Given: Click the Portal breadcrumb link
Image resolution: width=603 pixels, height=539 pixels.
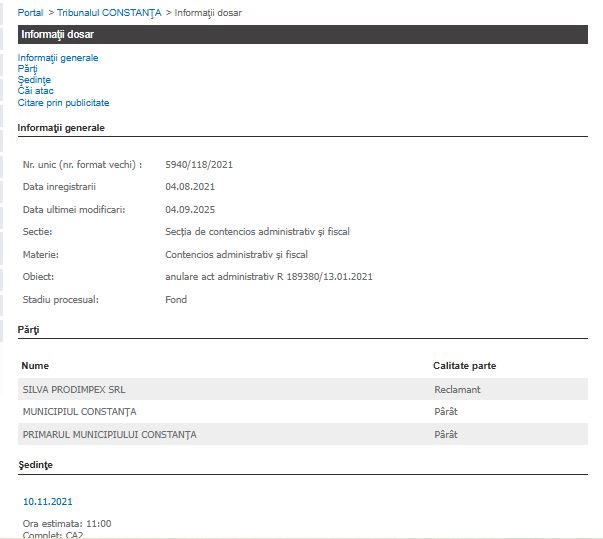Looking at the screenshot, I should (x=31, y=13).
